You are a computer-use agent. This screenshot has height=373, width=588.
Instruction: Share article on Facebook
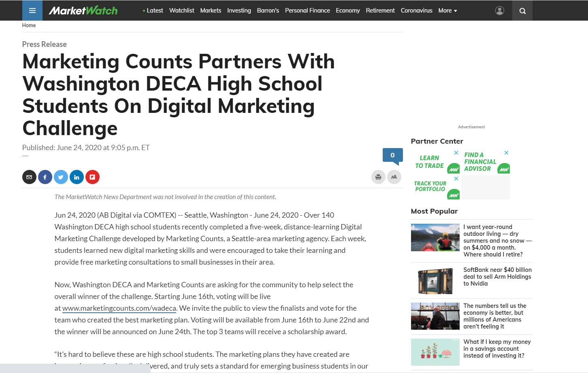(x=45, y=177)
